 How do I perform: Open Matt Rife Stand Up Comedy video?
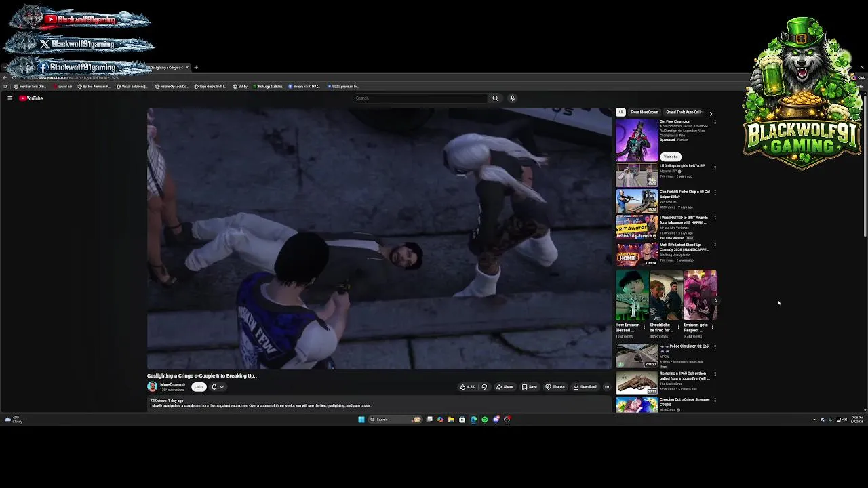click(637, 254)
